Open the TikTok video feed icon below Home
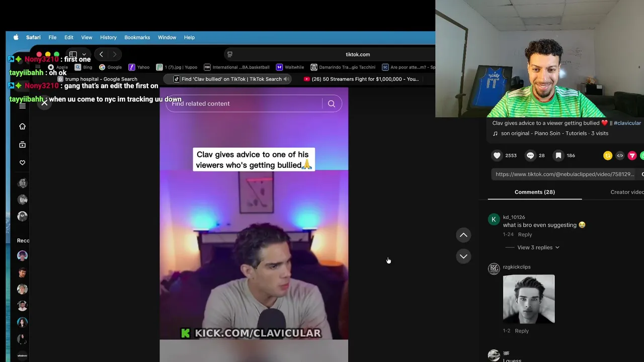This screenshot has width=644, height=362. click(x=22, y=145)
